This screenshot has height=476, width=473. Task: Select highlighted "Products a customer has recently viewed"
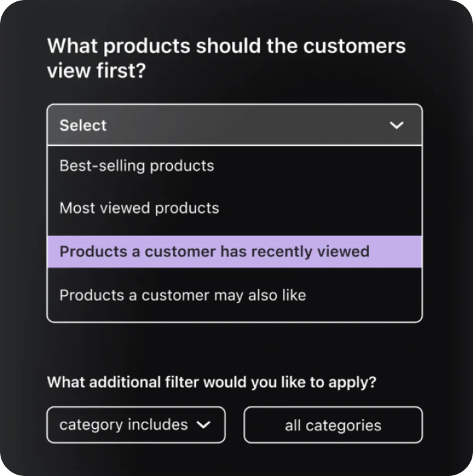tap(215, 252)
